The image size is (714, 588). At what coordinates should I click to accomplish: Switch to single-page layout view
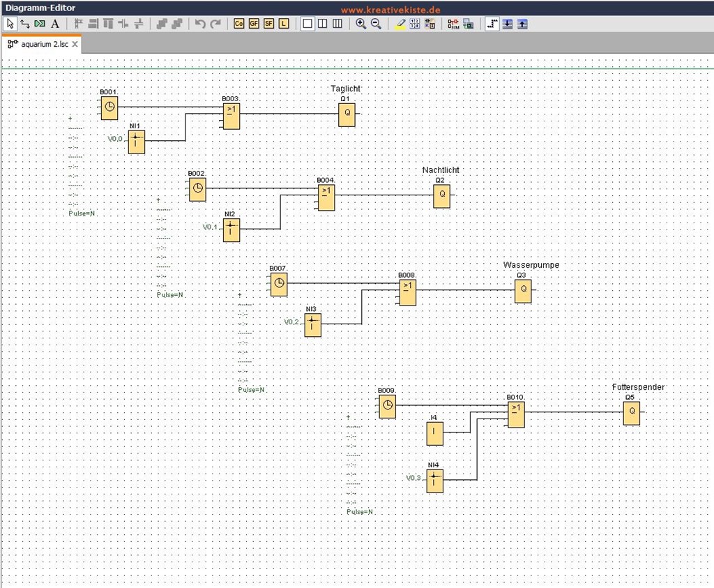tap(307, 24)
